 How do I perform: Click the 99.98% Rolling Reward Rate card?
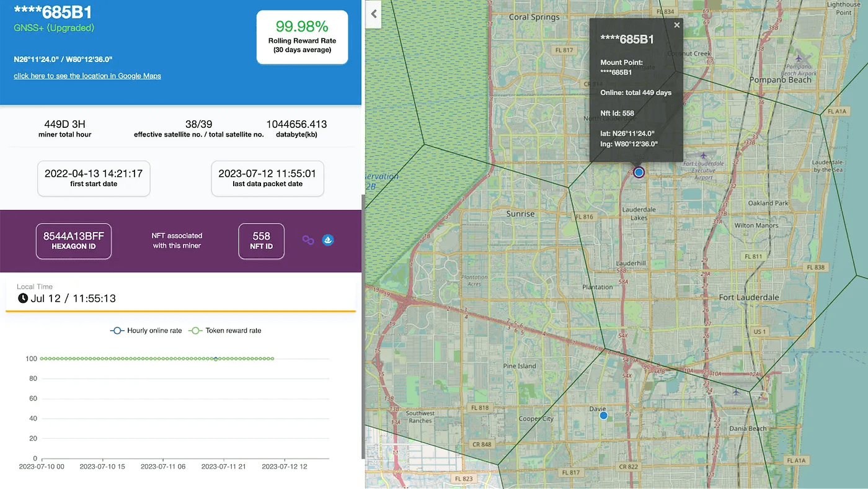click(x=303, y=37)
